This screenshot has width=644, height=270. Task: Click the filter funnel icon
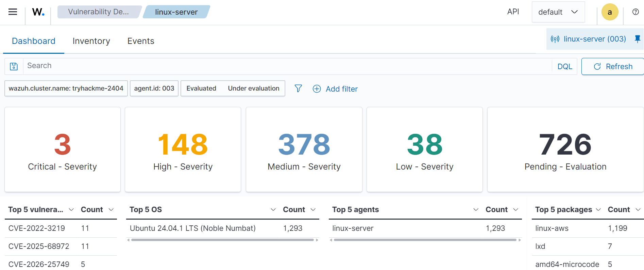pyautogui.click(x=298, y=89)
